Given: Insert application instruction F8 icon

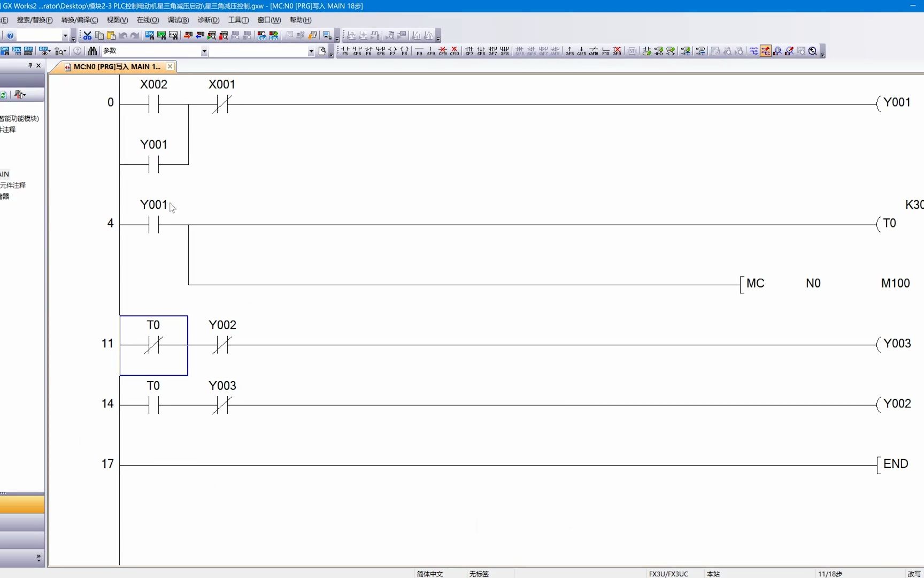Looking at the screenshot, I should click(x=404, y=51).
